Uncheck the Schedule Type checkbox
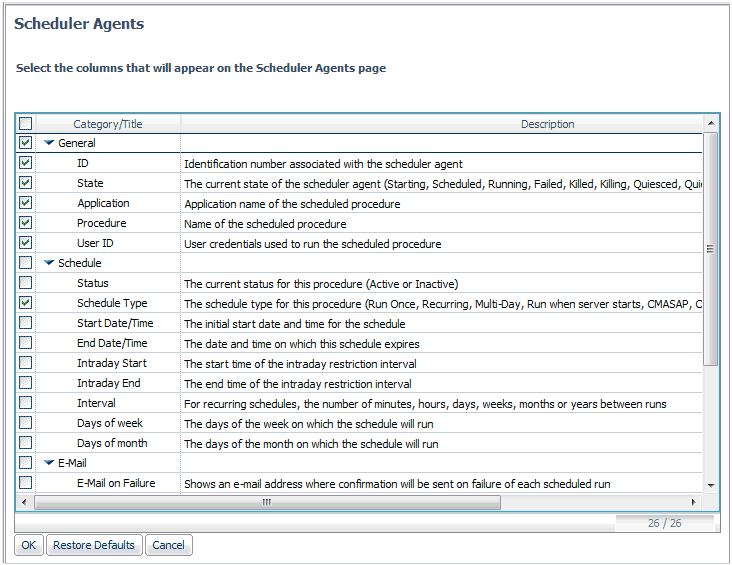Viewport: 732px width, 565px height. [x=25, y=303]
